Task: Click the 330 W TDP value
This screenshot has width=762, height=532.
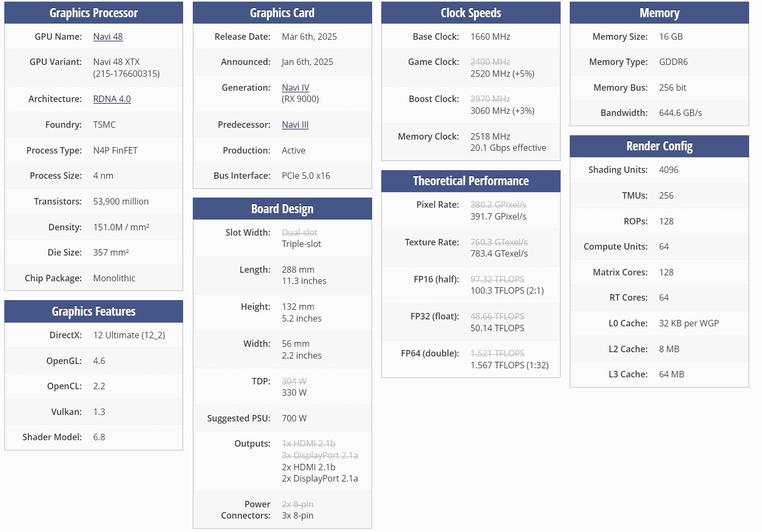Action: [294, 392]
